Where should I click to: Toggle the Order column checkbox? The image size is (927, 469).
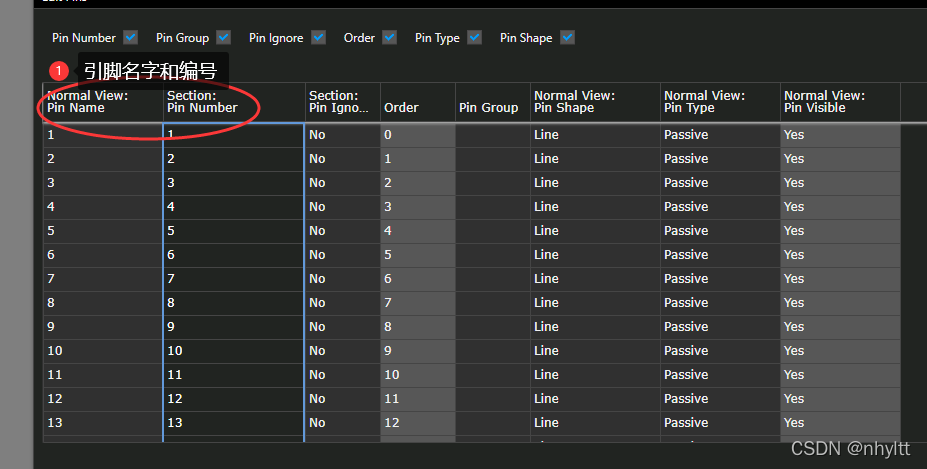[390, 38]
